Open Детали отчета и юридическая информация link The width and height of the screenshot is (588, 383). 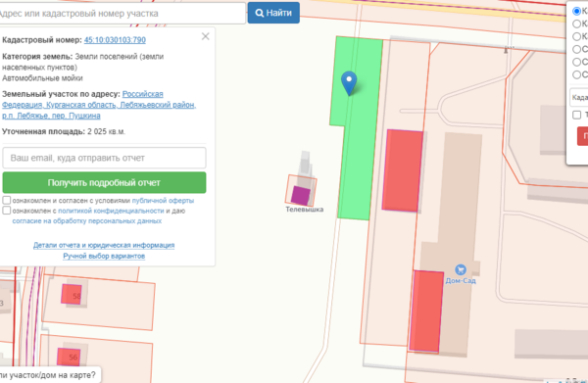[104, 245]
